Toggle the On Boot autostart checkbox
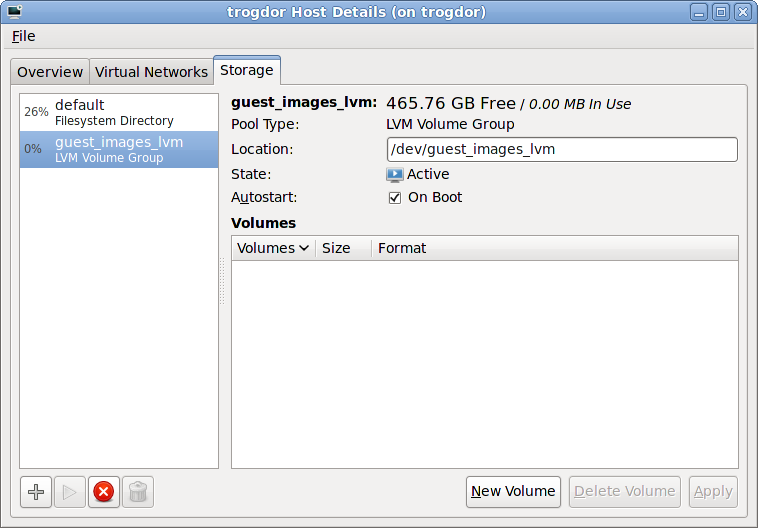The image size is (758, 528). click(x=395, y=197)
